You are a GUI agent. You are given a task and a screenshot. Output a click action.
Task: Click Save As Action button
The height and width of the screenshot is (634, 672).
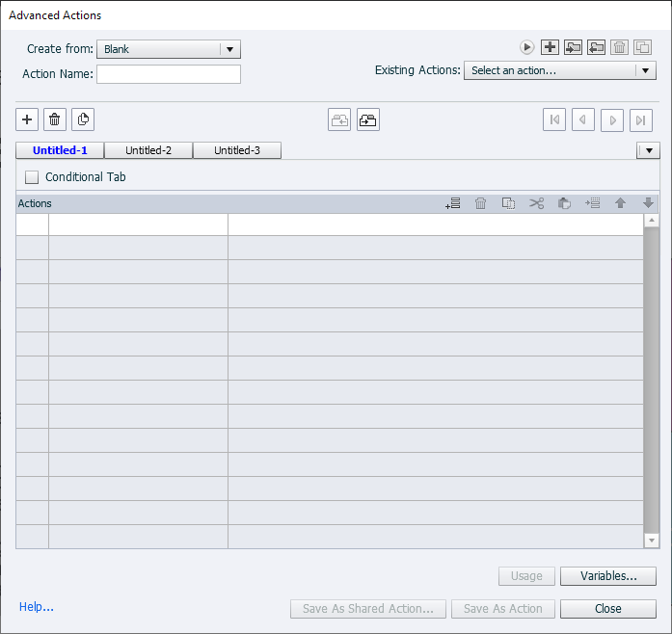click(x=503, y=609)
